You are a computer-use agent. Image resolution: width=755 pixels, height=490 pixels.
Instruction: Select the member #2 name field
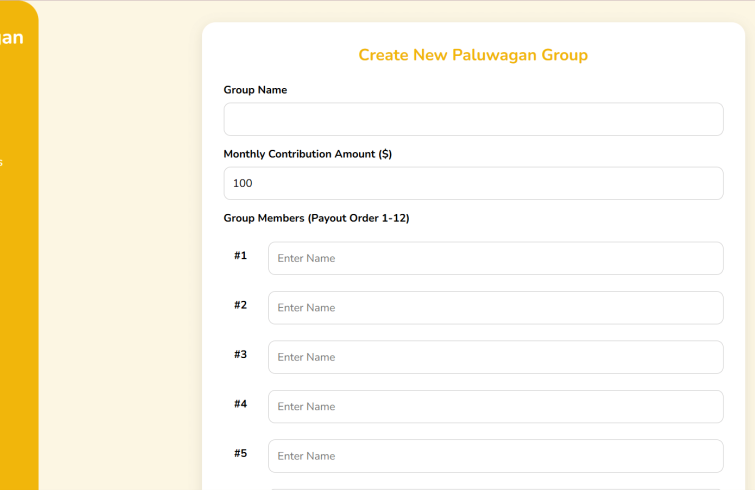tap(495, 308)
